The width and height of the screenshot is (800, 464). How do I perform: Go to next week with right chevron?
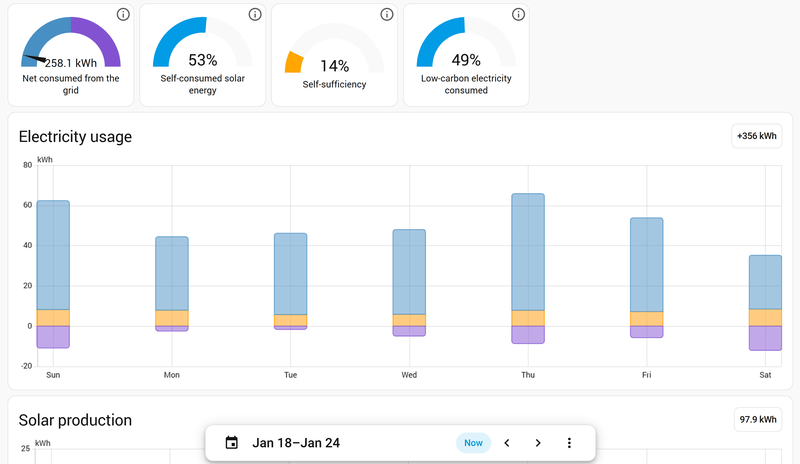(538, 443)
